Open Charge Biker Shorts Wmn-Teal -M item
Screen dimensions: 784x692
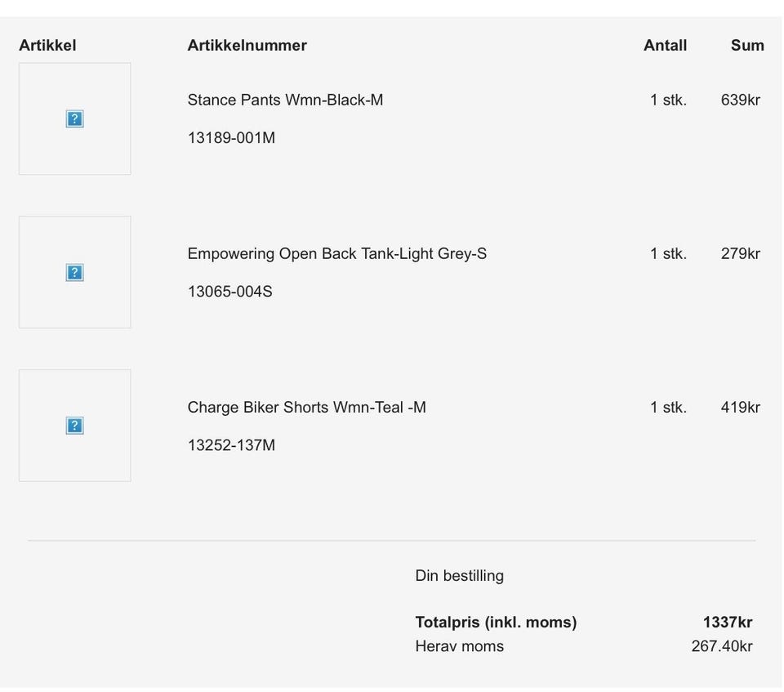[x=306, y=408]
